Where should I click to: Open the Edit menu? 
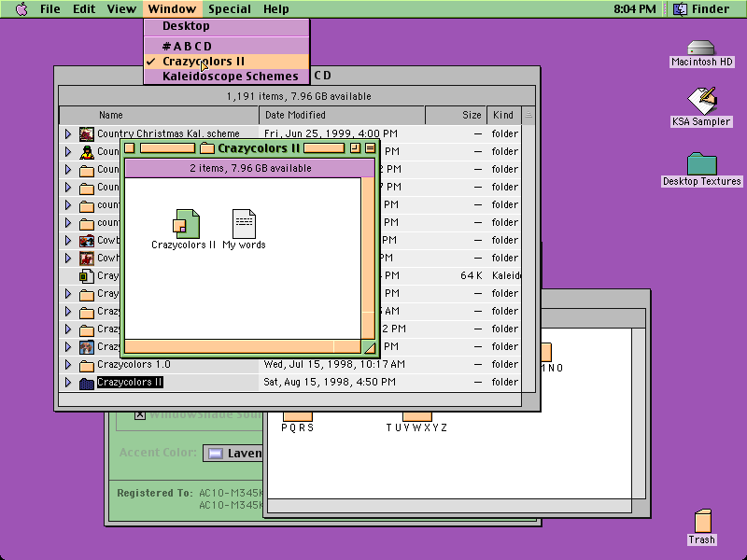84,9
